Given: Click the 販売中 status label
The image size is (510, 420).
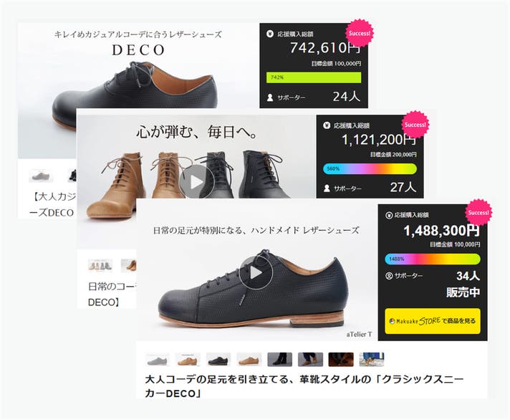Looking at the screenshot, I should [x=463, y=292].
